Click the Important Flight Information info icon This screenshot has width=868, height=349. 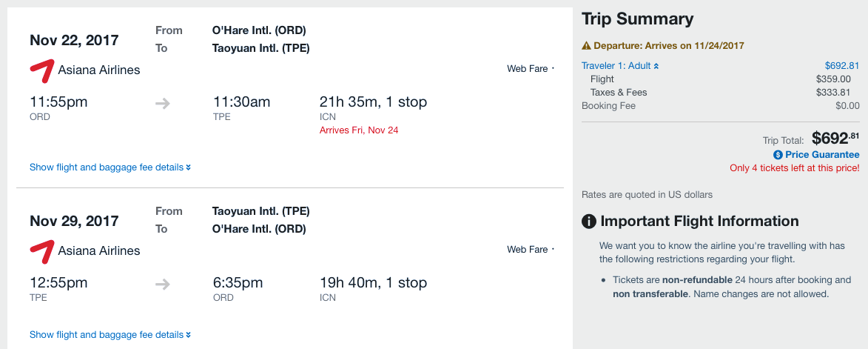(589, 221)
